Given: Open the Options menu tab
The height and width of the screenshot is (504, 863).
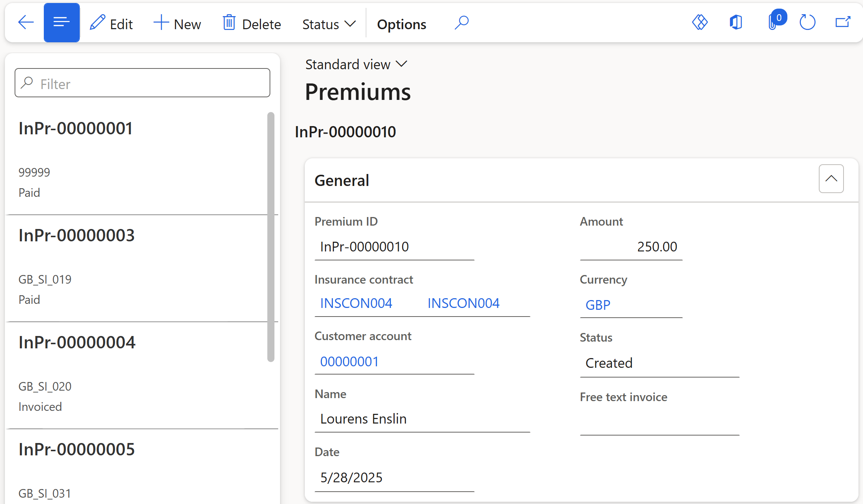Looking at the screenshot, I should click(401, 24).
